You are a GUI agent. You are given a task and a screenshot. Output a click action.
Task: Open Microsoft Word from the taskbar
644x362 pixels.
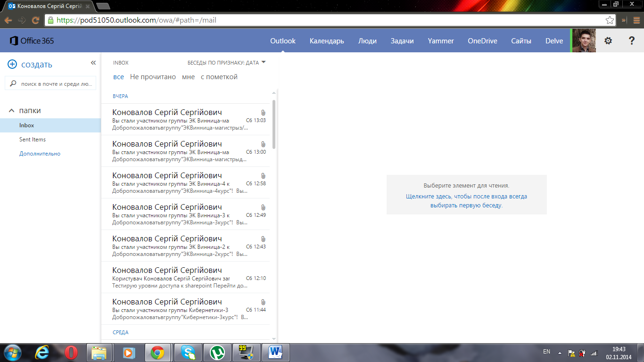point(276,352)
